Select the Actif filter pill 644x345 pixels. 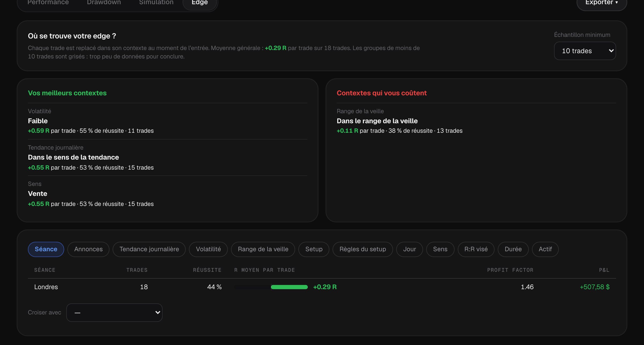pos(545,249)
